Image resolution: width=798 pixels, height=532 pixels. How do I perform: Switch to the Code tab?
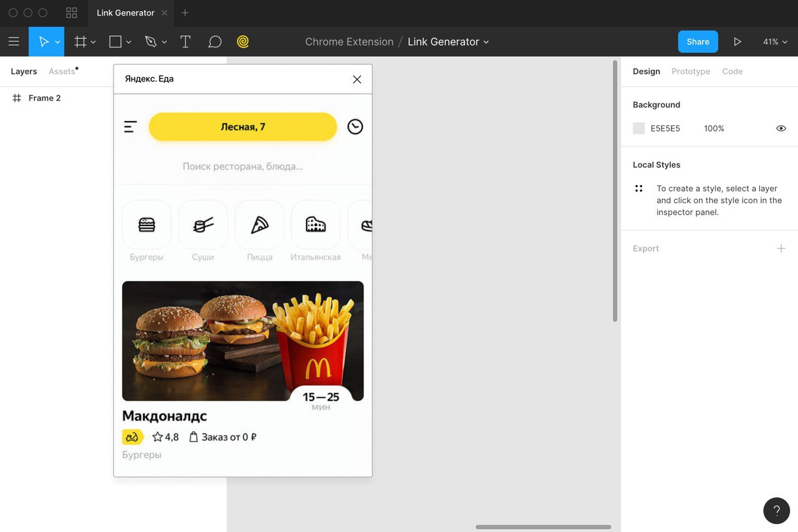click(x=733, y=72)
